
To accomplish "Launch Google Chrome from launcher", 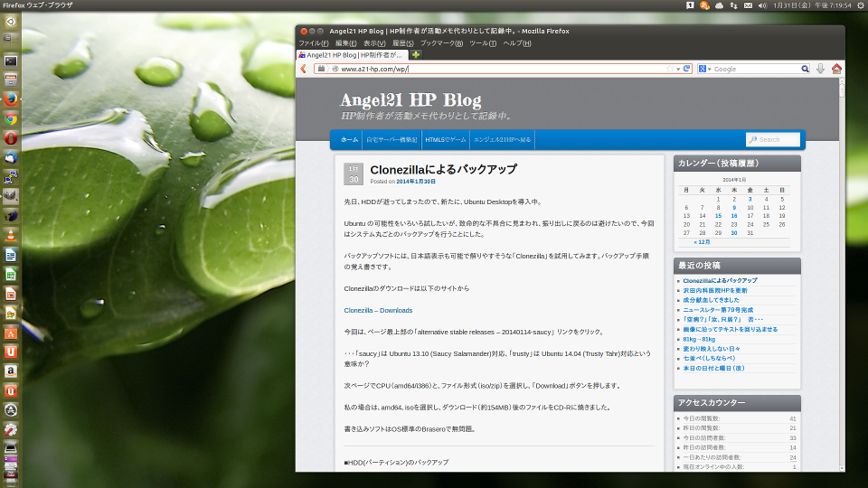I will 11,119.
